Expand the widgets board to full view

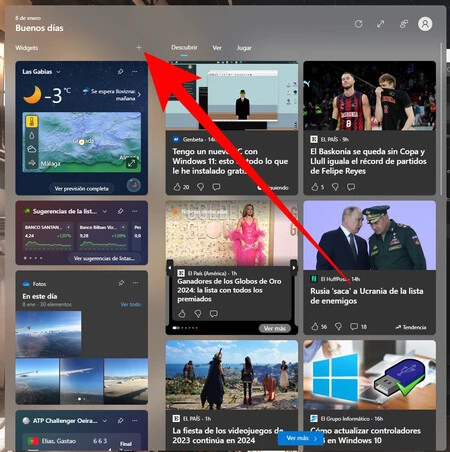coord(380,24)
